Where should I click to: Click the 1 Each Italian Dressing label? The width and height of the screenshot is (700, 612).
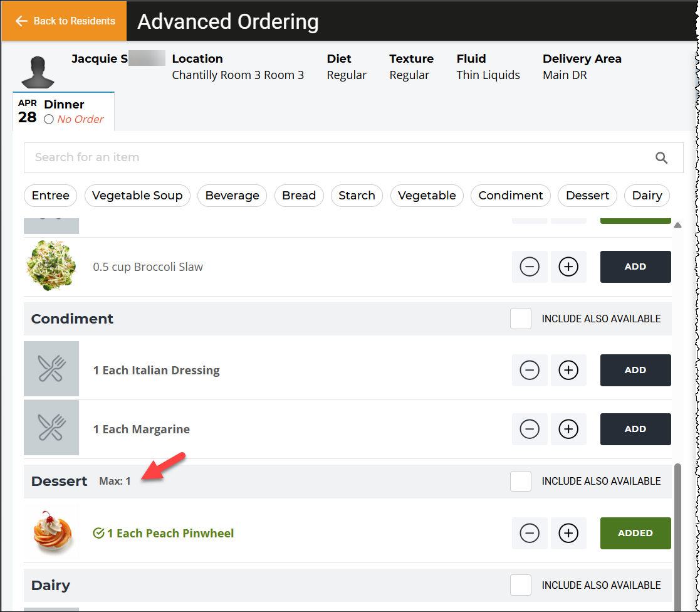[x=156, y=371]
